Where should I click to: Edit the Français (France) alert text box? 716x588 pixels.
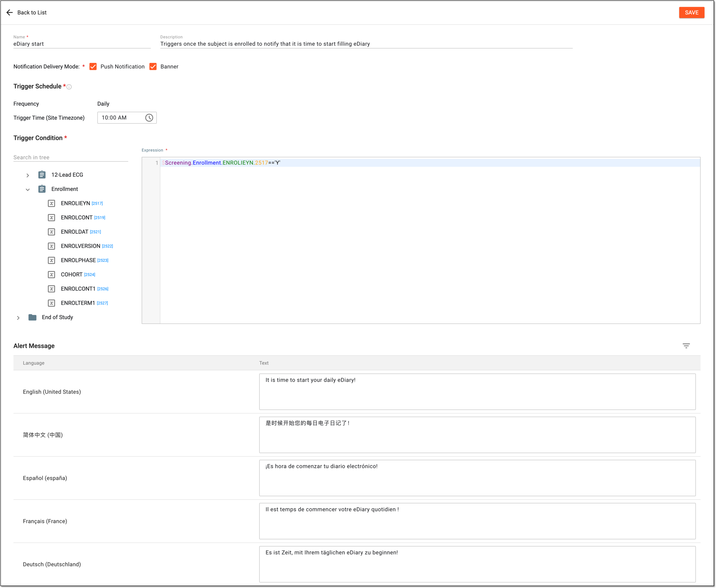pyautogui.click(x=477, y=521)
